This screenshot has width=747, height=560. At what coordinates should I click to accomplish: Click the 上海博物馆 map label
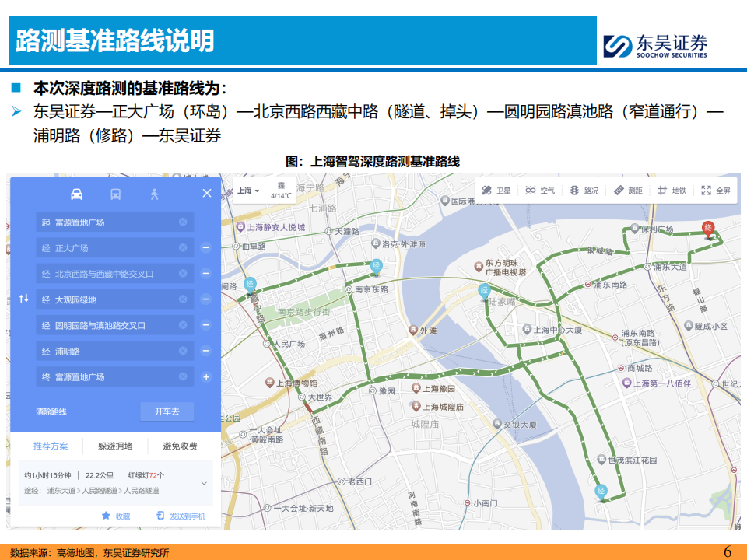pos(292,383)
